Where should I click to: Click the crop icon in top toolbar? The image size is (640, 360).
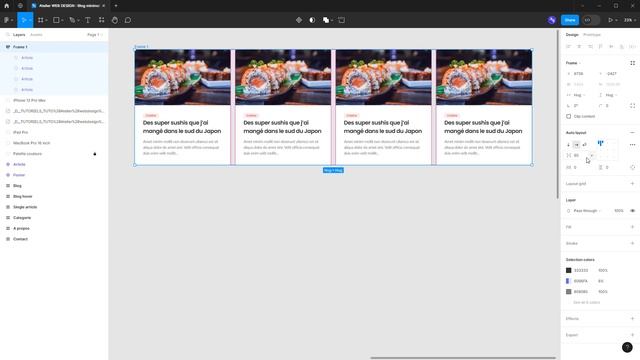[342, 20]
